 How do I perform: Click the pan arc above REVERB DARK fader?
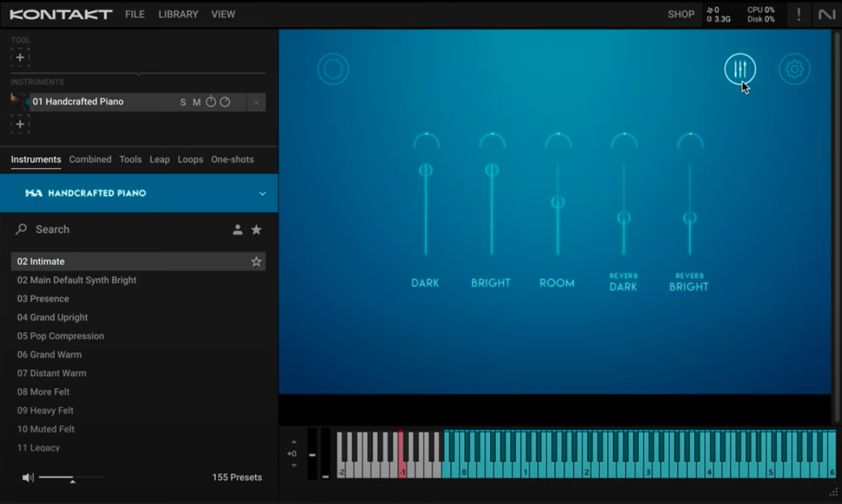(624, 140)
